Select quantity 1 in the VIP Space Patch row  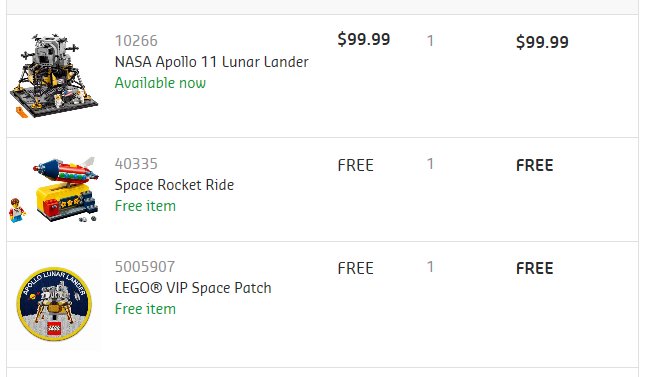pyautogui.click(x=430, y=267)
